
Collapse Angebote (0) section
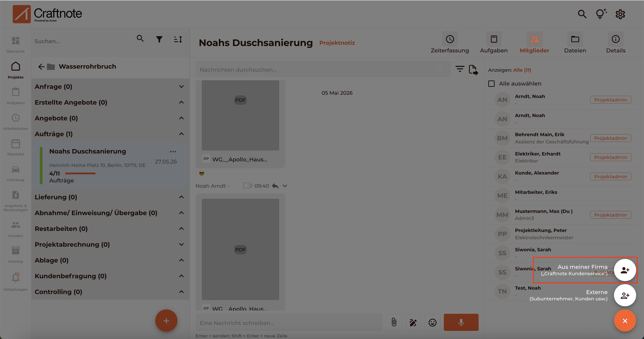point(181,118)
